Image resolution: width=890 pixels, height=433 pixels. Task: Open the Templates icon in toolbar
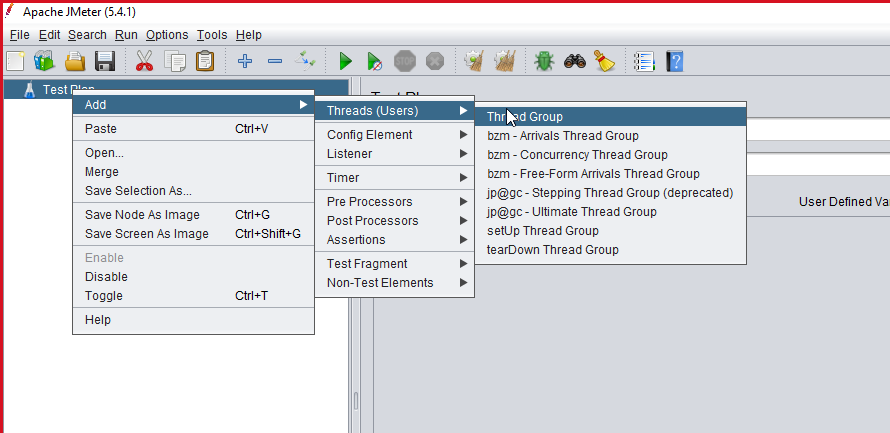(x=44, y=61)
